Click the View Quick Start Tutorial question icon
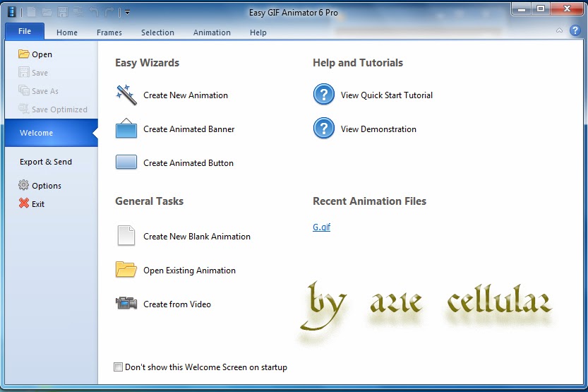This screenshot has width=588, height=392. [x=323, y=94]
